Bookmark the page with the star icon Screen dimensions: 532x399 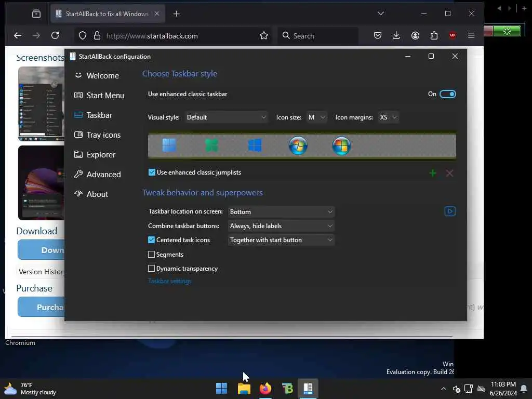[263, 36]
